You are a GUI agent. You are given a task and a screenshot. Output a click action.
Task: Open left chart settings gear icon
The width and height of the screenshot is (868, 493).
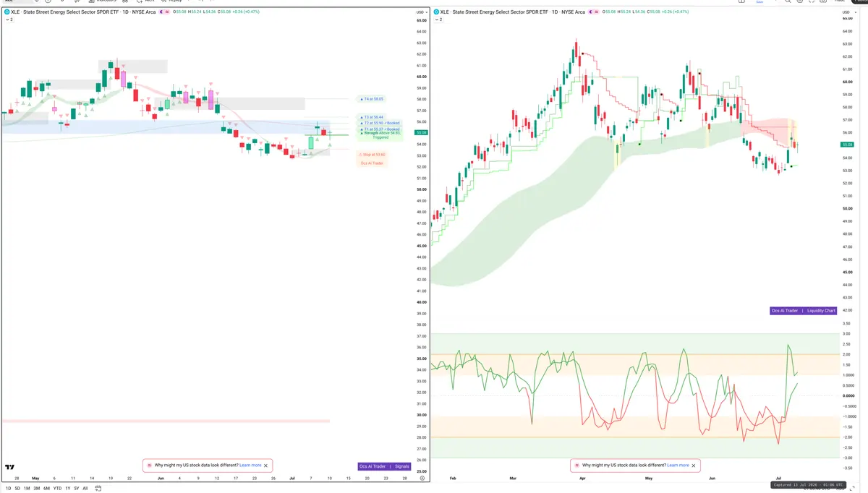[x=422, y=479]
